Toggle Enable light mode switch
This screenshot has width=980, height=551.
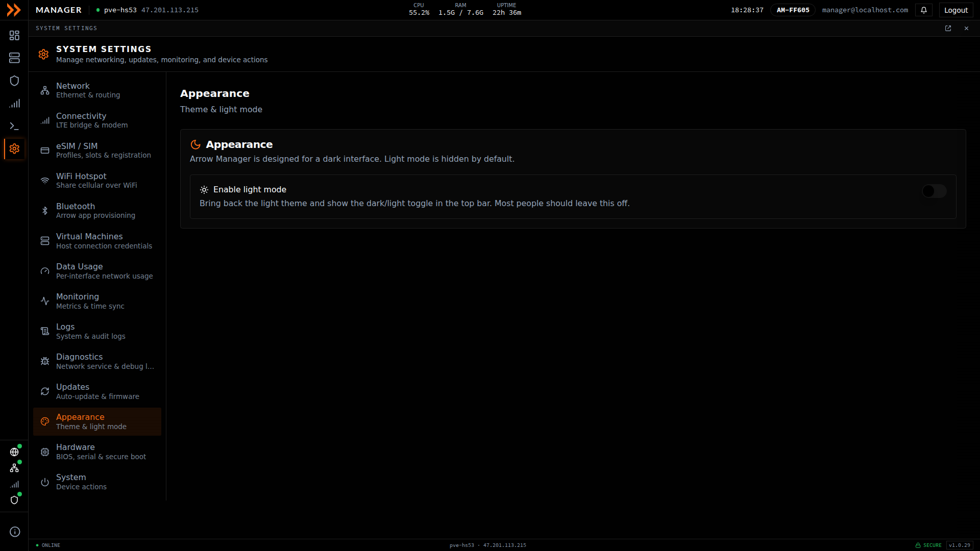point(934,191)
